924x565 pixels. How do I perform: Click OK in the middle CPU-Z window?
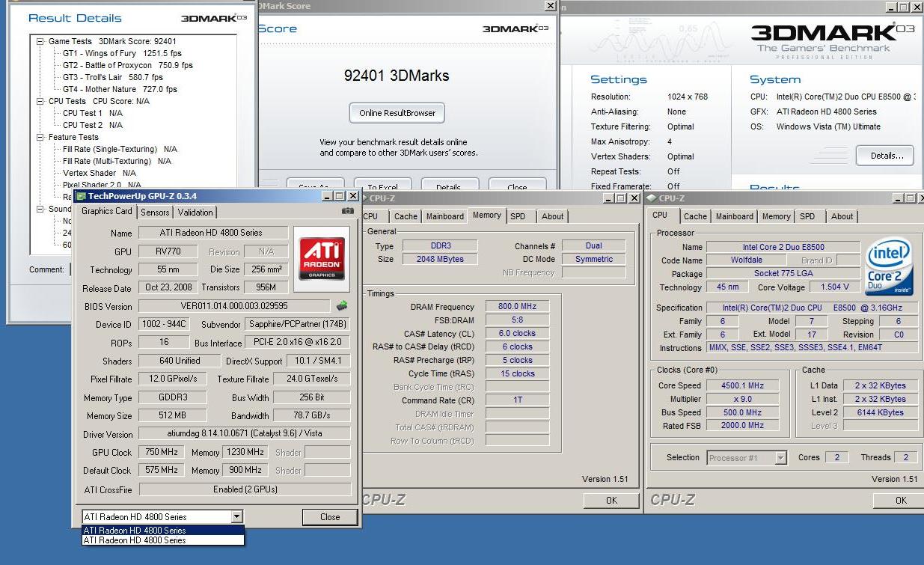[x=611, y=501]
